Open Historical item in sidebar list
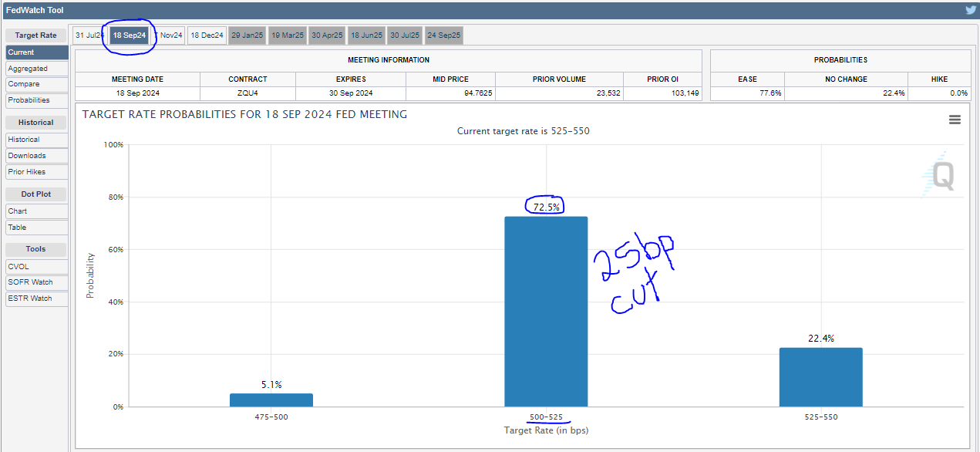This screenshot has width=980, height=452. 36,140
